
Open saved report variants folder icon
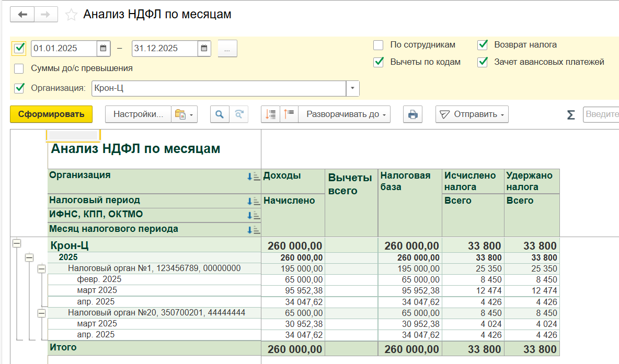(x=180, y=114)
